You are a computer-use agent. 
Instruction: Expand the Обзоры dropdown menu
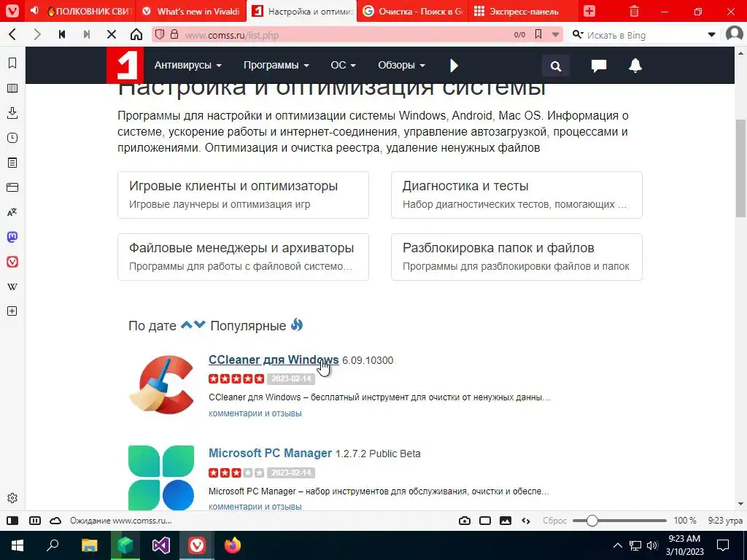[x=402, y=65]
